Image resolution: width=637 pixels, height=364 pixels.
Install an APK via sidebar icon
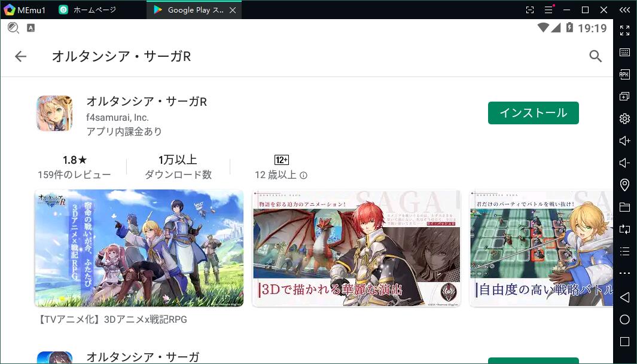click(x=624, y=75)
